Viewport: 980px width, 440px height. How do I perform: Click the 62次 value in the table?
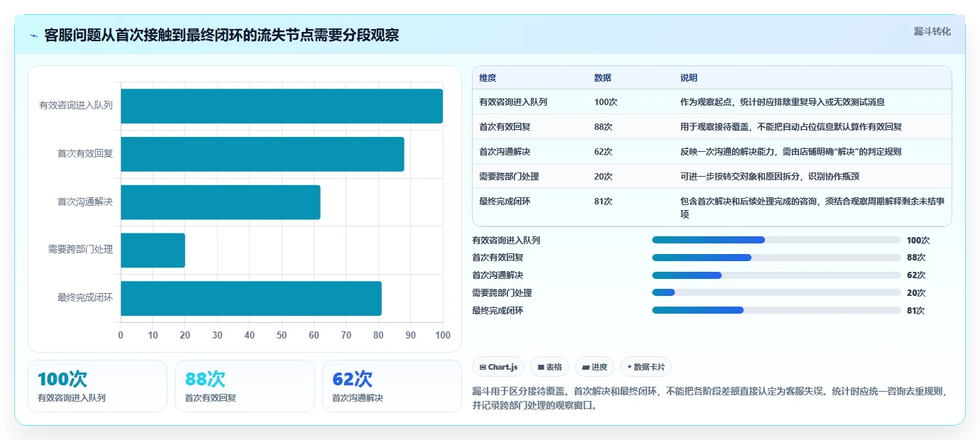(604, 152)
